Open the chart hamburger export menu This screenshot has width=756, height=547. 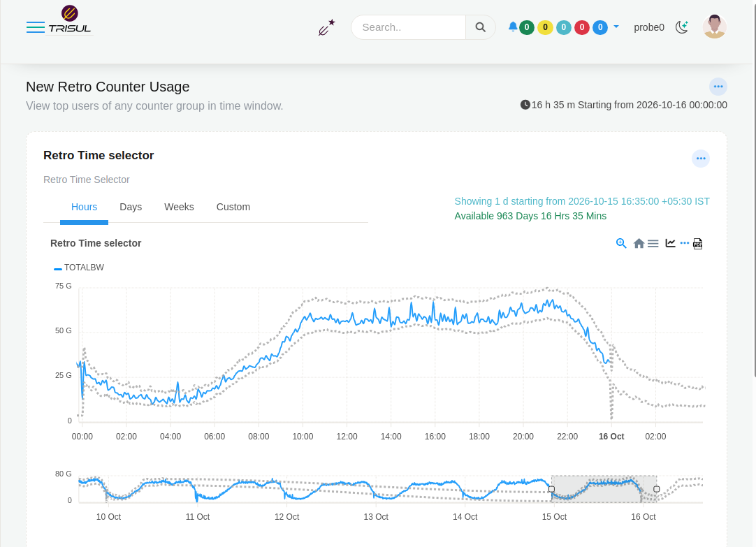653,244
